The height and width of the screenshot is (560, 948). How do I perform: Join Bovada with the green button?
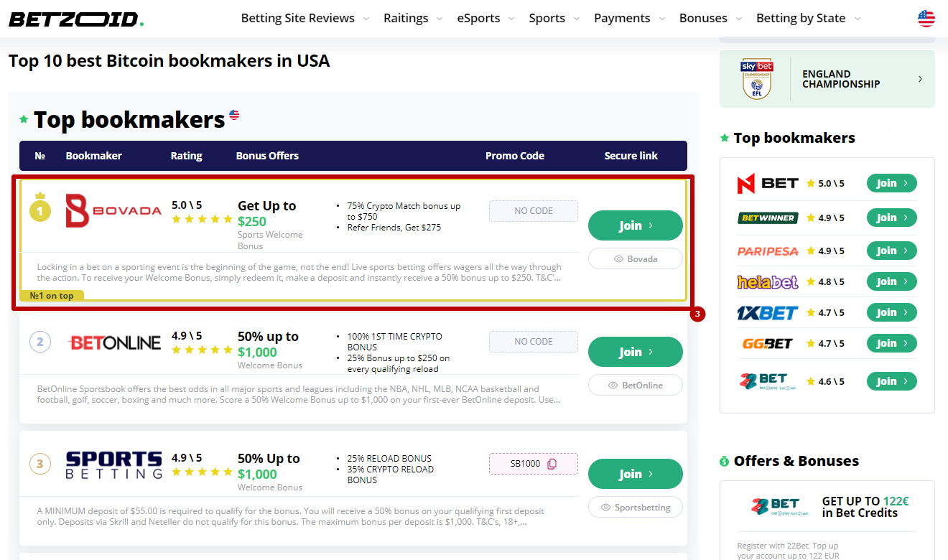tap(635, 225)
